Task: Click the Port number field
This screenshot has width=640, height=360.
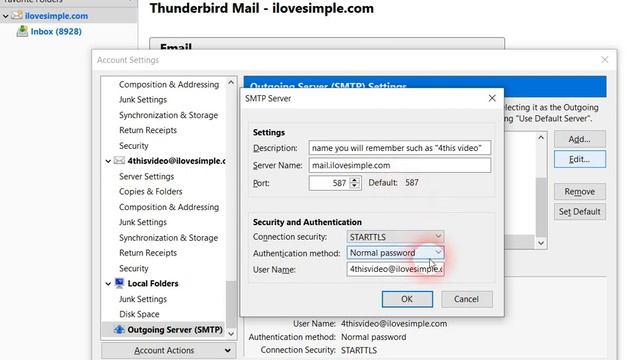Action: (x=329, y=183)
